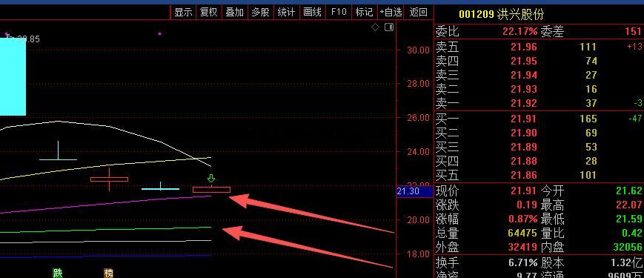
Task: Select the 画线 drawing tool
Action: point(312,13)
